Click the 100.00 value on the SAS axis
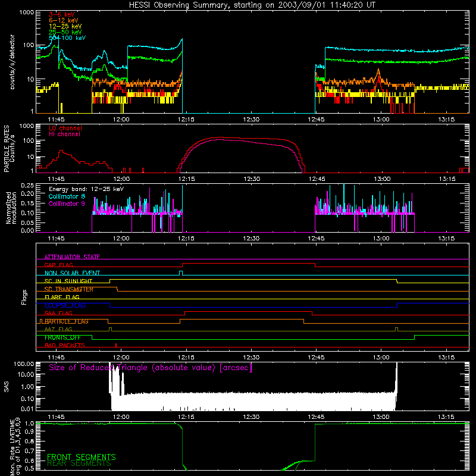 (x=24, y=364)
